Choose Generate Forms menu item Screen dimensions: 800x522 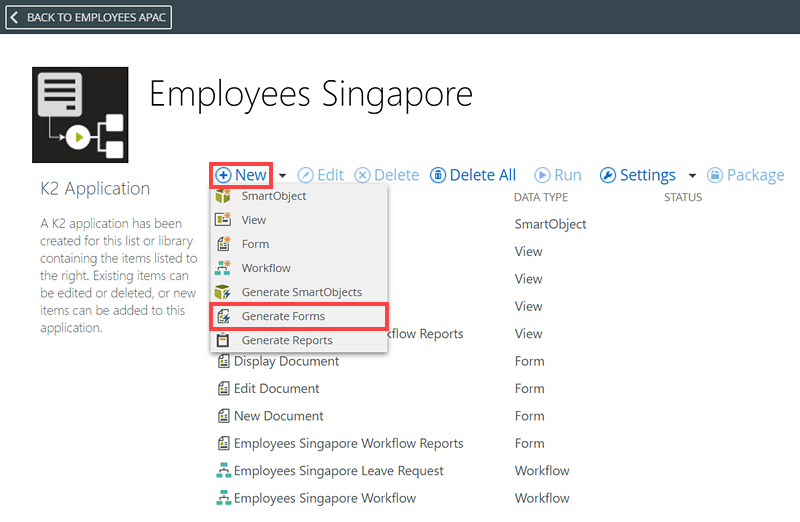click(x=298, y=316)
